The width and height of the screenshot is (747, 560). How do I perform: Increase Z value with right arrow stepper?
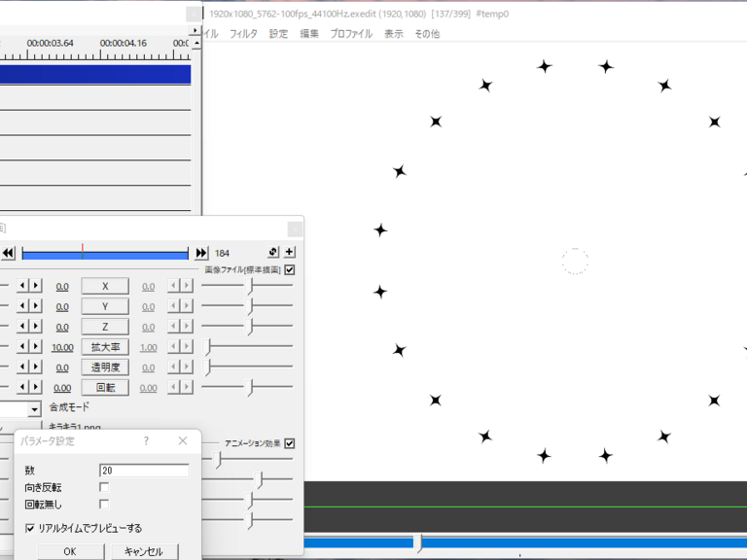[x=36, y=327]
